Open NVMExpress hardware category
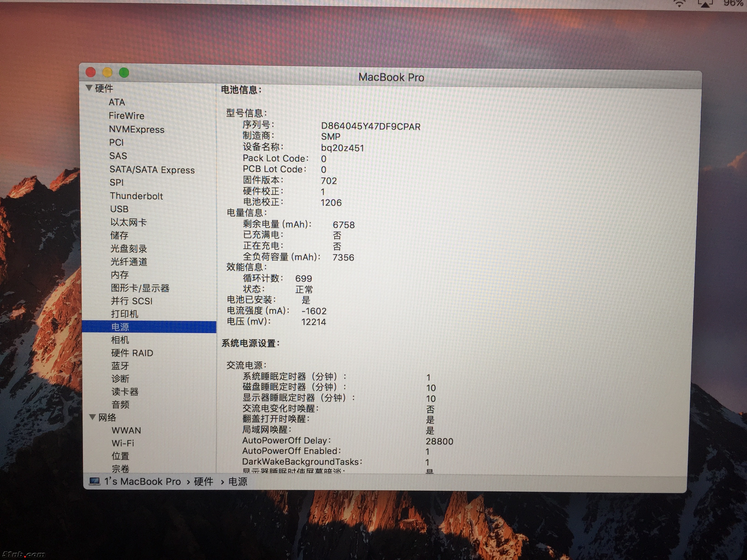This screenshot has height=560, width=747. pos(136,129)
